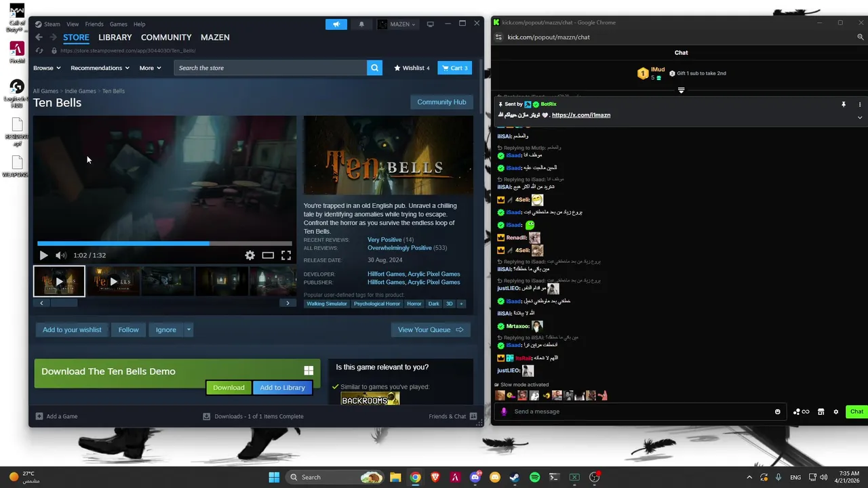Open Friends & Chat in Steam
This screenshot has height=488, width=868.
pyautogui.click(x=452, y=416)
